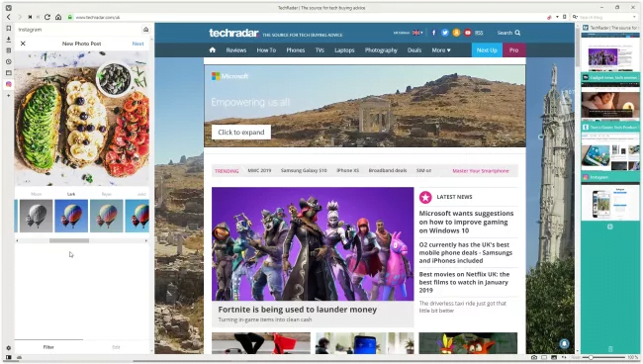Open TechRadar Facebook page icon

coord(433,33)
